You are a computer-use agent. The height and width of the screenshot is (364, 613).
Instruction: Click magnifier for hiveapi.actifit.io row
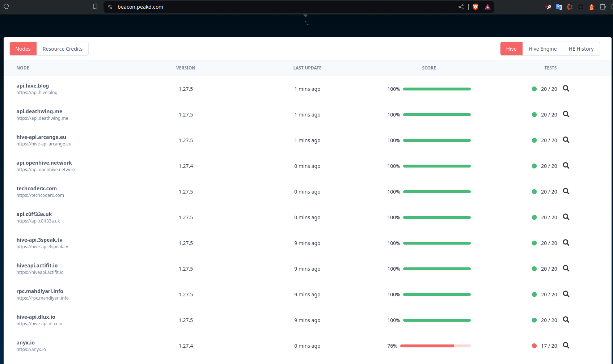click(x=566, y=268)
